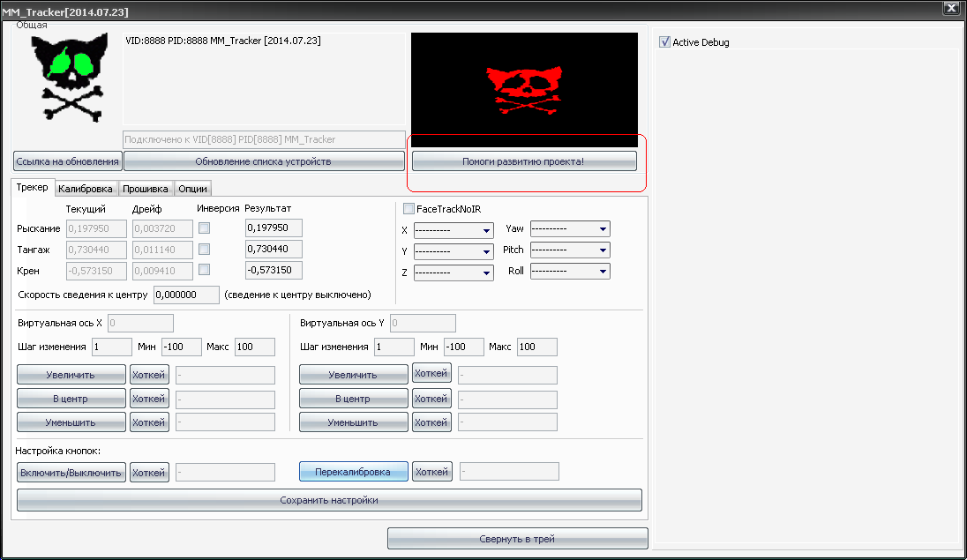Click hotkey field next to Перекалибровка
The image size is (967, 560).
pos(509,472)
